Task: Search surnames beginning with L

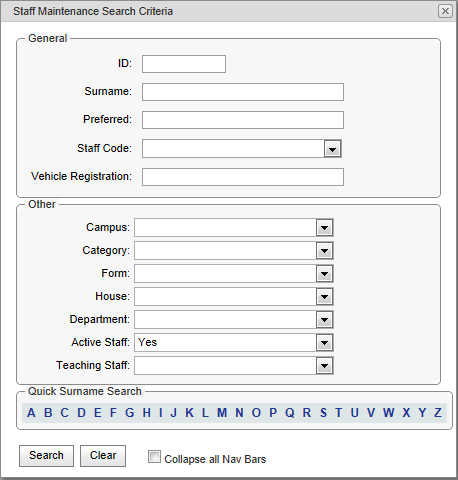Action: tap(205, 413)
